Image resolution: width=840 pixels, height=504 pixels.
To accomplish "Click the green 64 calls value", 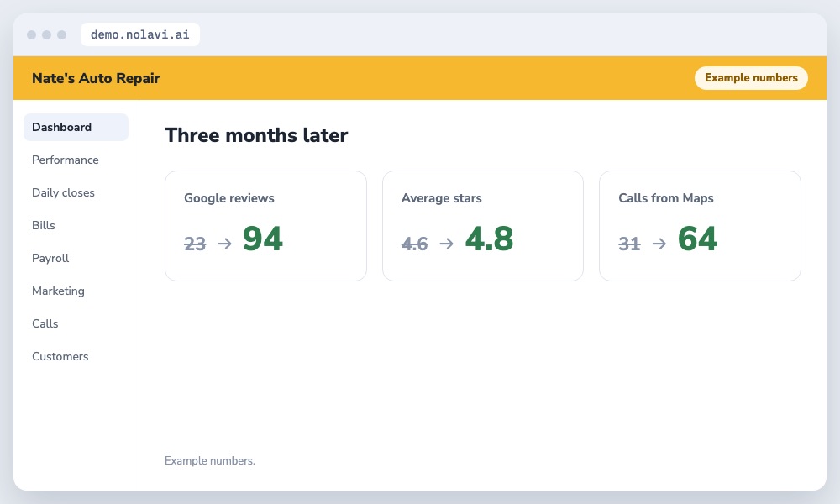I will pyautogui.click(x=697, y=239).
